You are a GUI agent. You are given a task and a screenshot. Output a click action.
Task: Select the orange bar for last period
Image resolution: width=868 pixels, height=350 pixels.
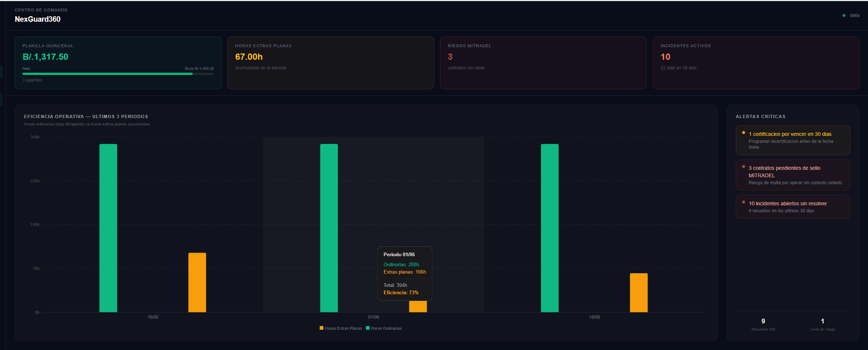639,293
